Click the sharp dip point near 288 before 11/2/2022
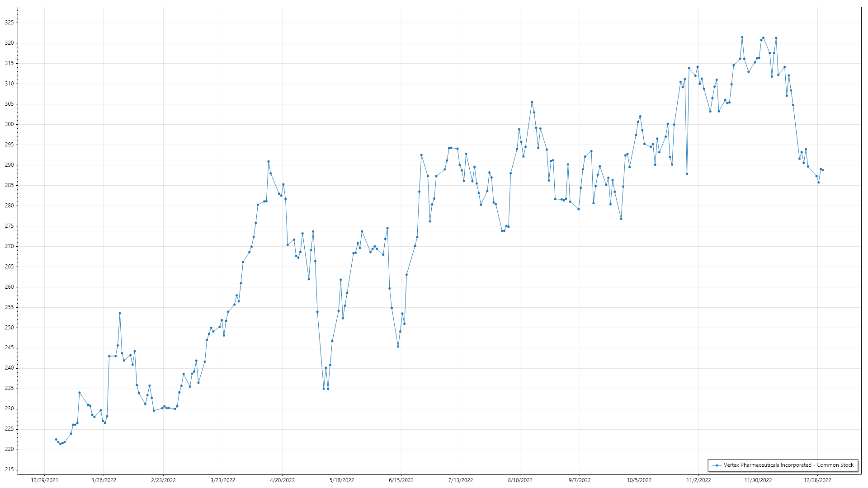 click(687, 174)
